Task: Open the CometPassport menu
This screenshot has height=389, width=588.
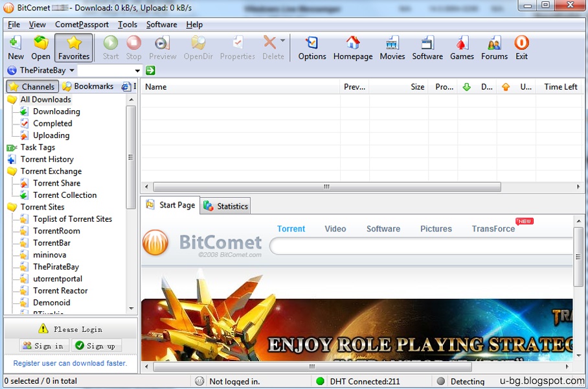Action: 82,25
